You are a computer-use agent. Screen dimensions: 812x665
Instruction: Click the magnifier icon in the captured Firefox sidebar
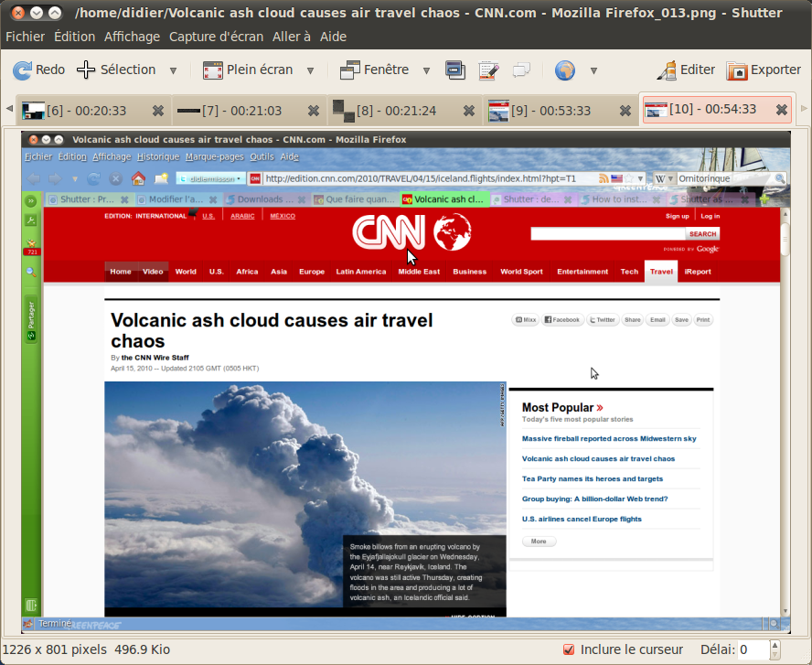[x=31, y=272]
